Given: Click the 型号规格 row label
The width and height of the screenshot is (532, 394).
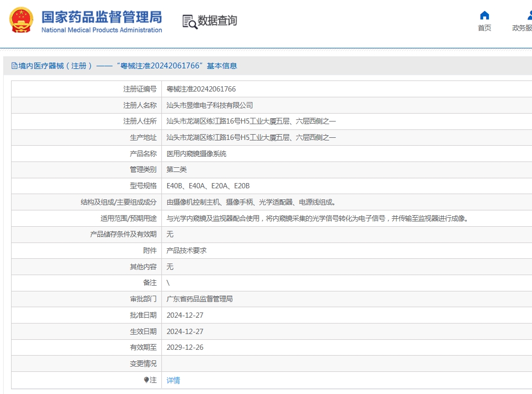Looking at the screenshot, I should pos(143,186).
